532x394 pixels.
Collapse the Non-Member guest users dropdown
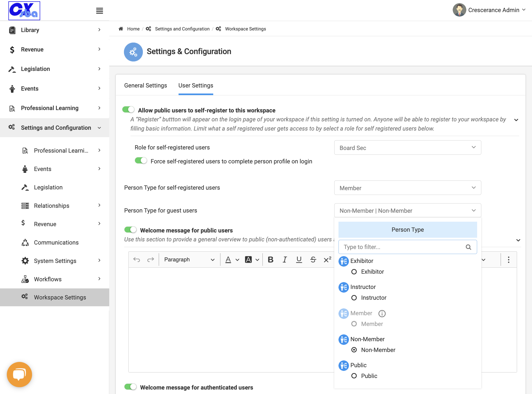click(x=408, y=210)
